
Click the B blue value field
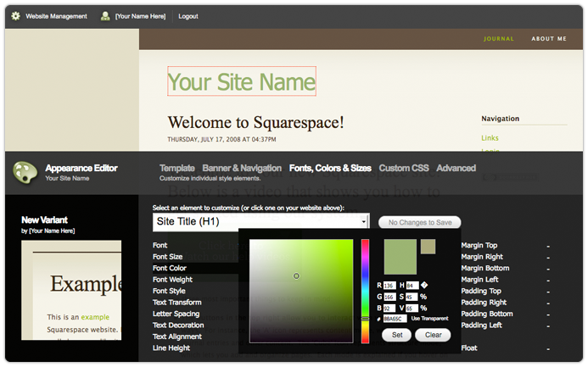pyautogui.click(x=389, y=309)
